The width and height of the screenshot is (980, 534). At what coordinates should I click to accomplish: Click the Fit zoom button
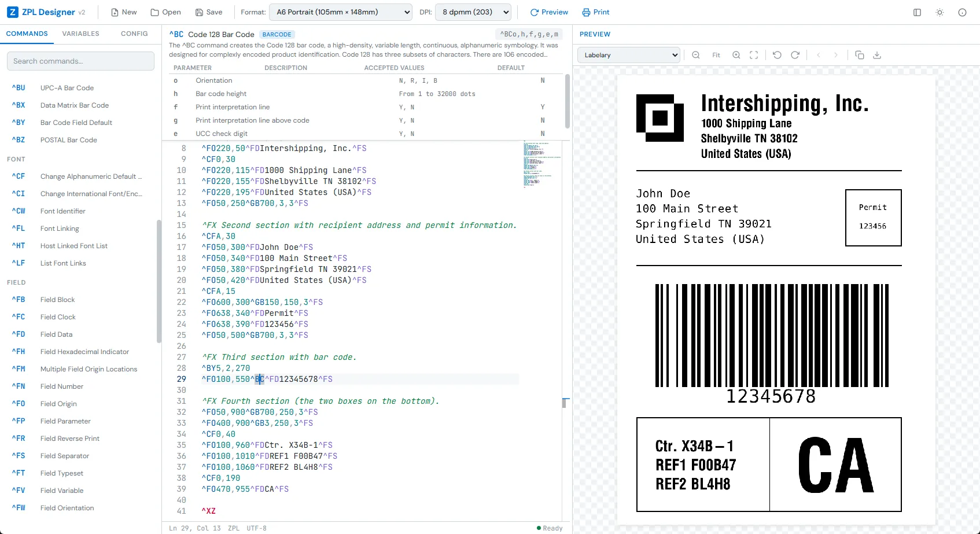(716, 55)
